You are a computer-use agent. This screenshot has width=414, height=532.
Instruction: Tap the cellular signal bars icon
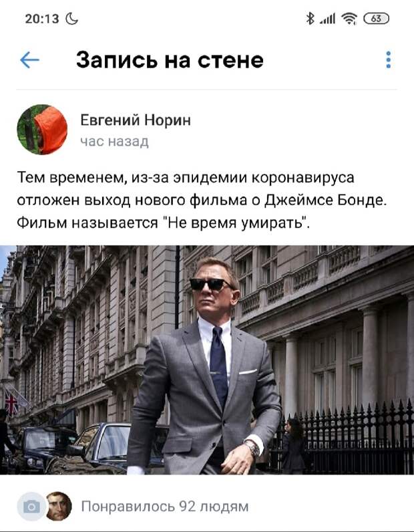click(328, 19)
